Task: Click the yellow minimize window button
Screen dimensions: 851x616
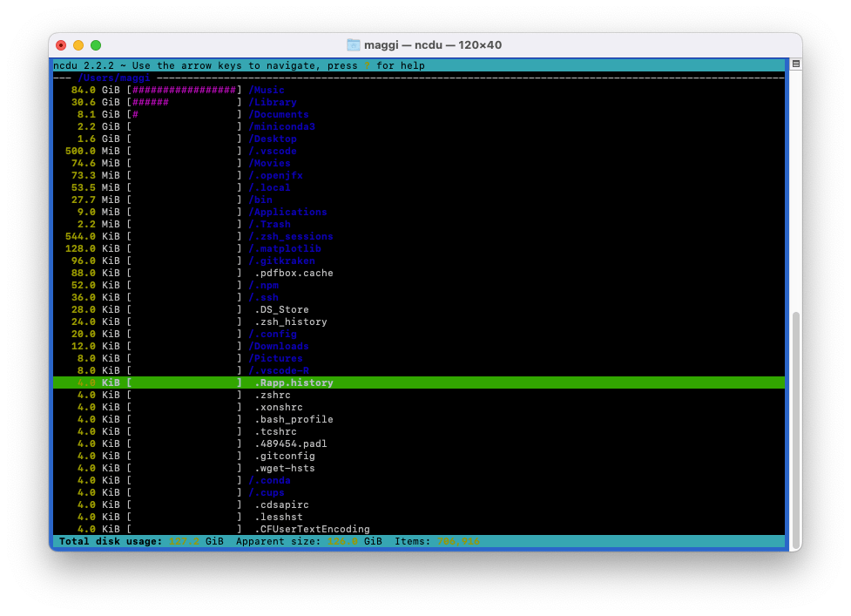Action: tap(78, 45)
